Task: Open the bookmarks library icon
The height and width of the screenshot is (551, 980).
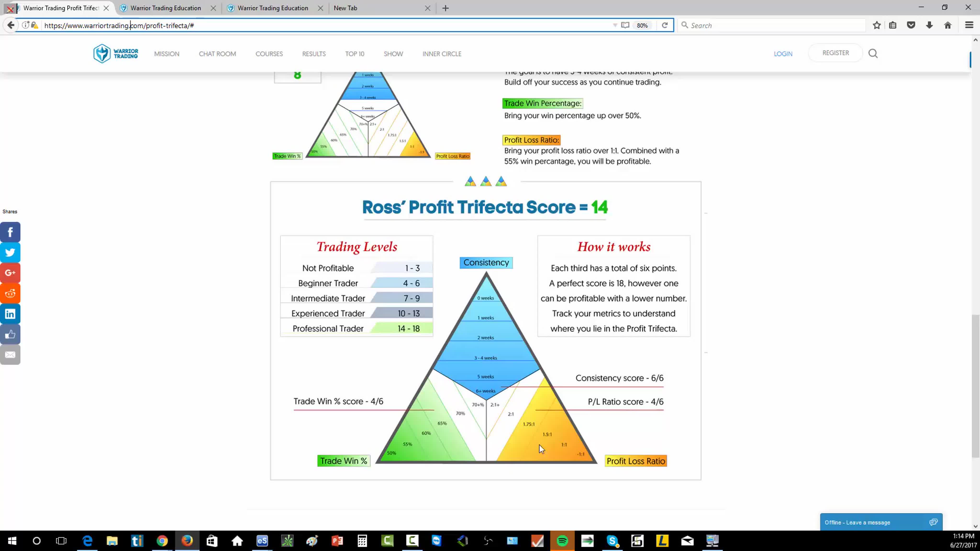Action: [893, 26]
